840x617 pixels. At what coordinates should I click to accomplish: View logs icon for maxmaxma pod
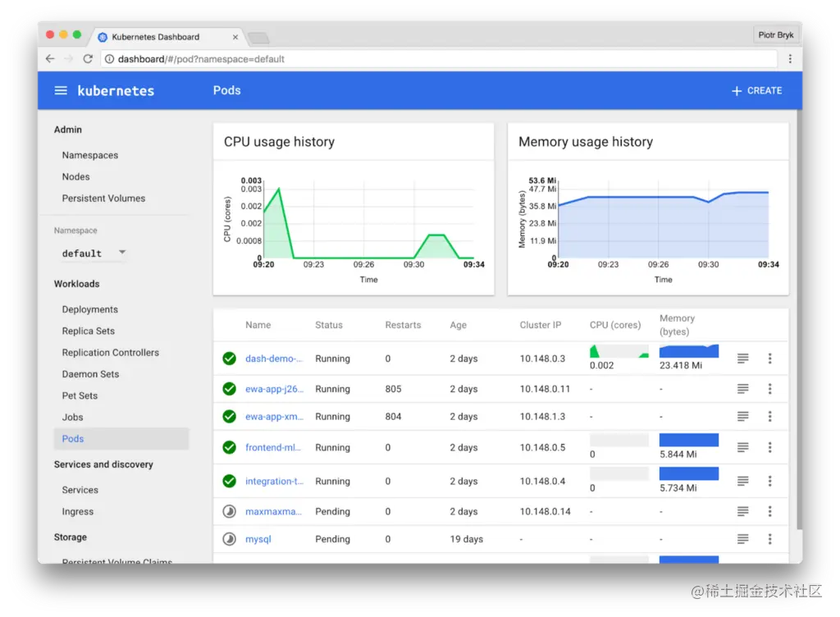[x=742, y=511]
